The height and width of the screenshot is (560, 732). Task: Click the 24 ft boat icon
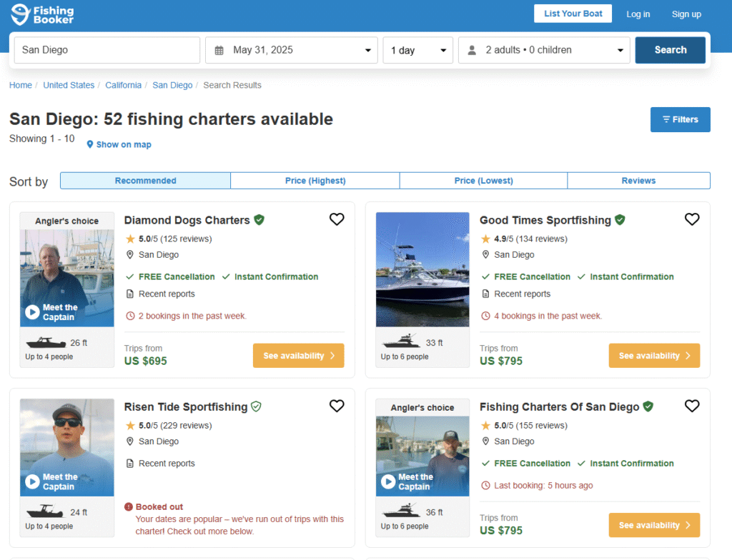[45, 511]
